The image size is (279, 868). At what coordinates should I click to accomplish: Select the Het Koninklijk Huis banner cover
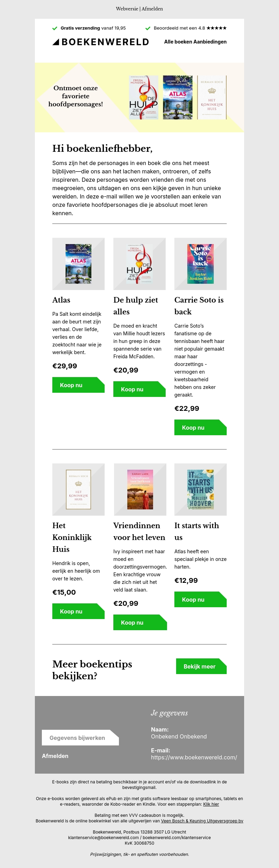[x=212, y=97]
